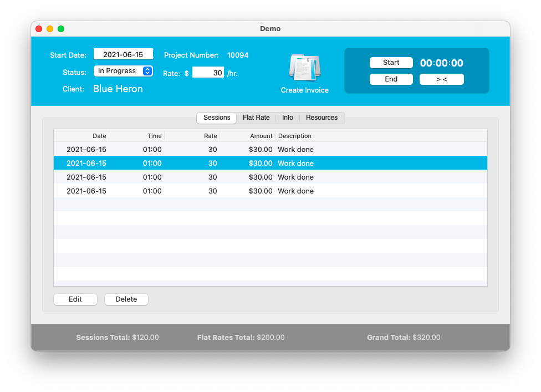Image resolution: width=541 pixels, height=392 pixels.
Task: Click the Blue Heron client name
Action: click(x=118, y=89)
